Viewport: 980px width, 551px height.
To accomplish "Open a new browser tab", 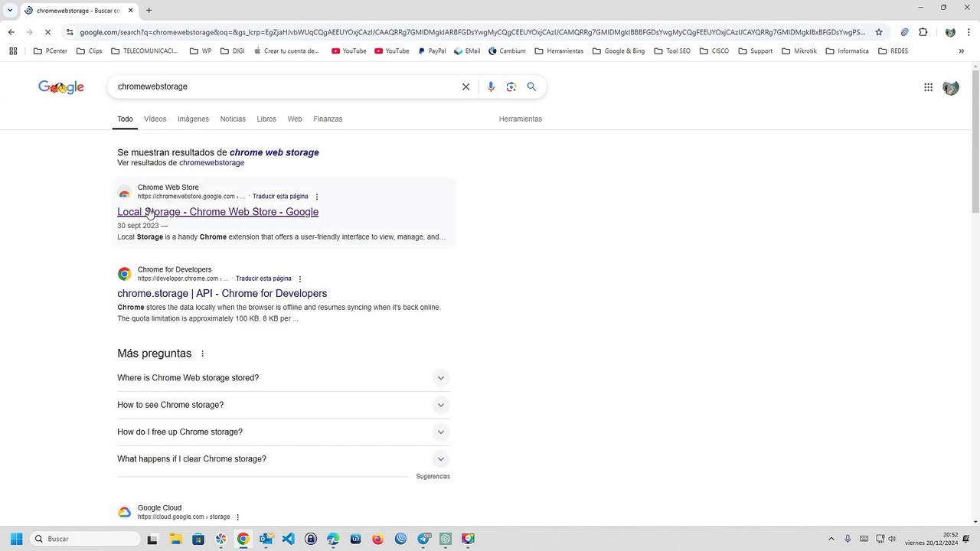I will [149, 10].
